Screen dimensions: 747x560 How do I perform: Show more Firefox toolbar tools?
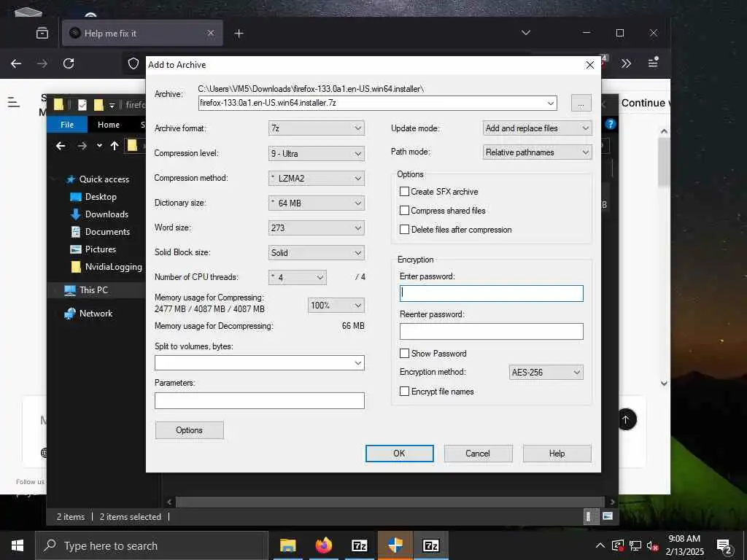pyautogui.click(x=626, y=63)
